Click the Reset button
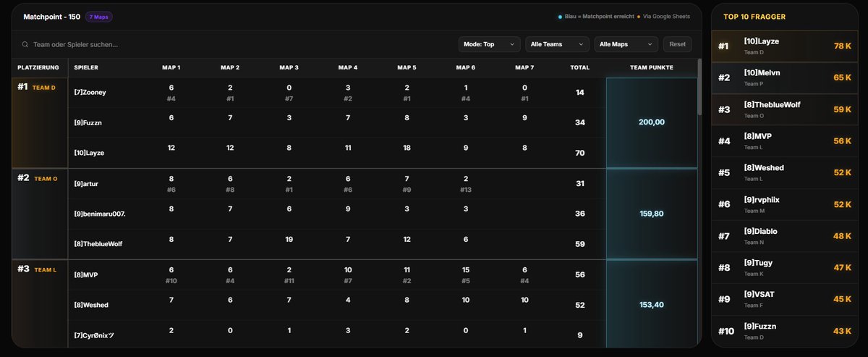 677,44
